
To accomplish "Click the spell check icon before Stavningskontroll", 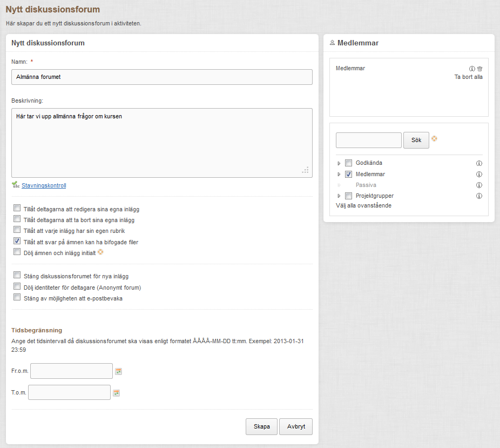I will 16,185.
